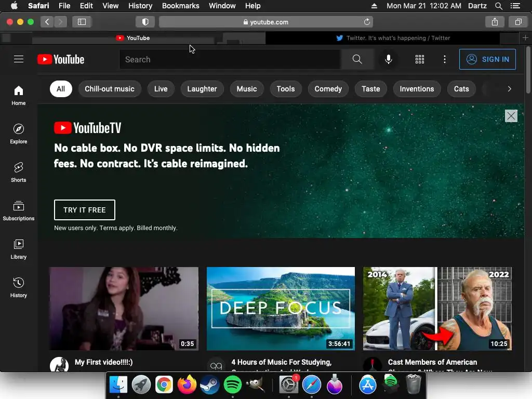Open Google Chrome from the Dock
The image size is (532, 399).
click(164, 385)
